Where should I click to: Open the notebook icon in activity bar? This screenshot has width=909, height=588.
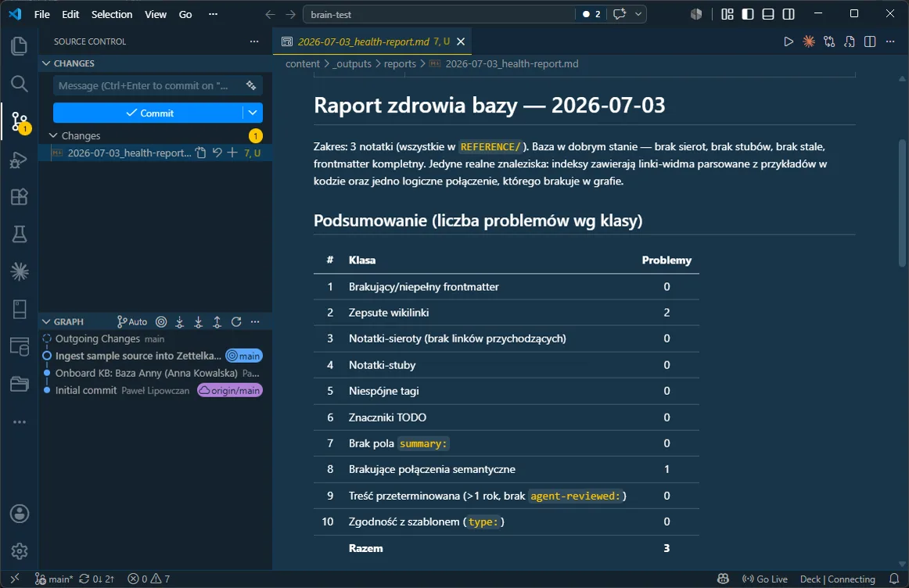click(x=19, y=310)
